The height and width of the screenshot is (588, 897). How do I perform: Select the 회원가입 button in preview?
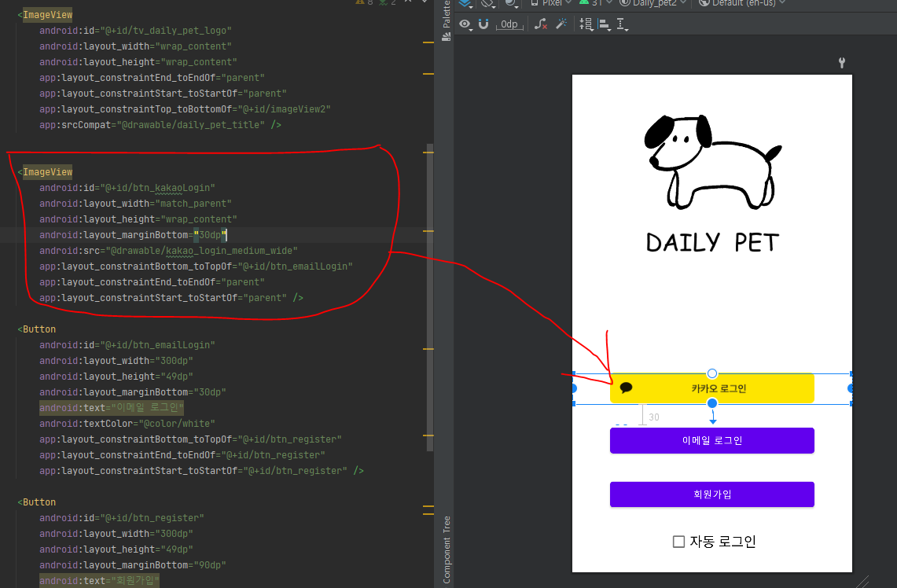click(711, 494)
